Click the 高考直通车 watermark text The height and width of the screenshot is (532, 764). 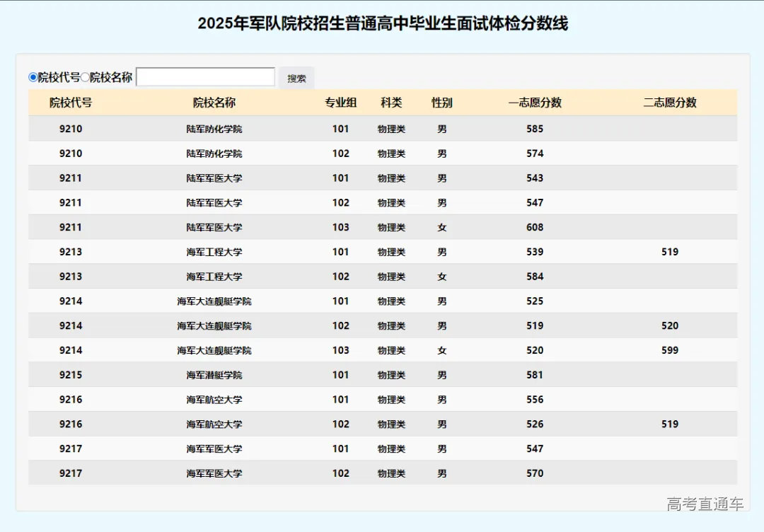point(705,504)
